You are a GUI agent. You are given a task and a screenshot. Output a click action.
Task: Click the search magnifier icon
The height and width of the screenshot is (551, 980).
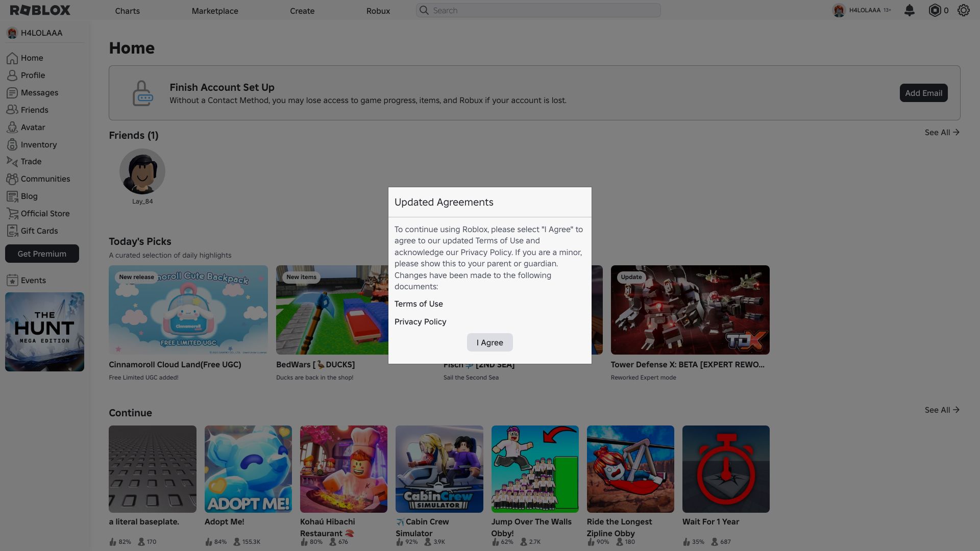pyautogui.click(x=424, y=10)
